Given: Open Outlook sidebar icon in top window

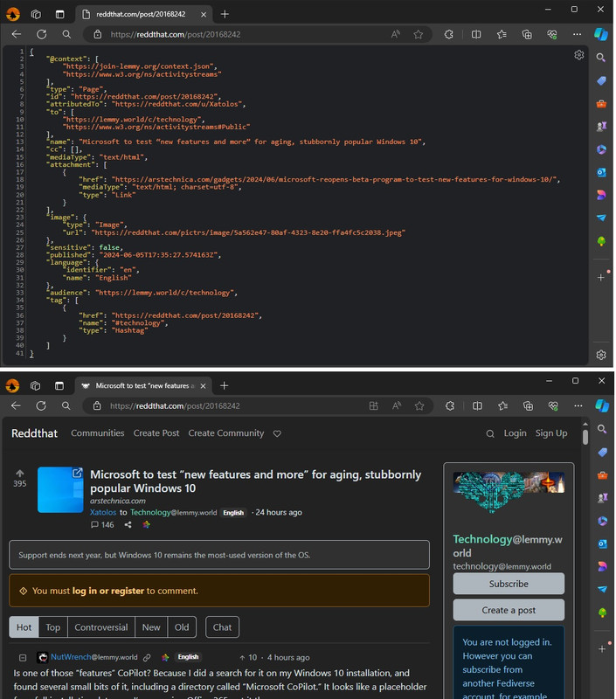Looking at the screenshot, I should (x=601, y=172).
